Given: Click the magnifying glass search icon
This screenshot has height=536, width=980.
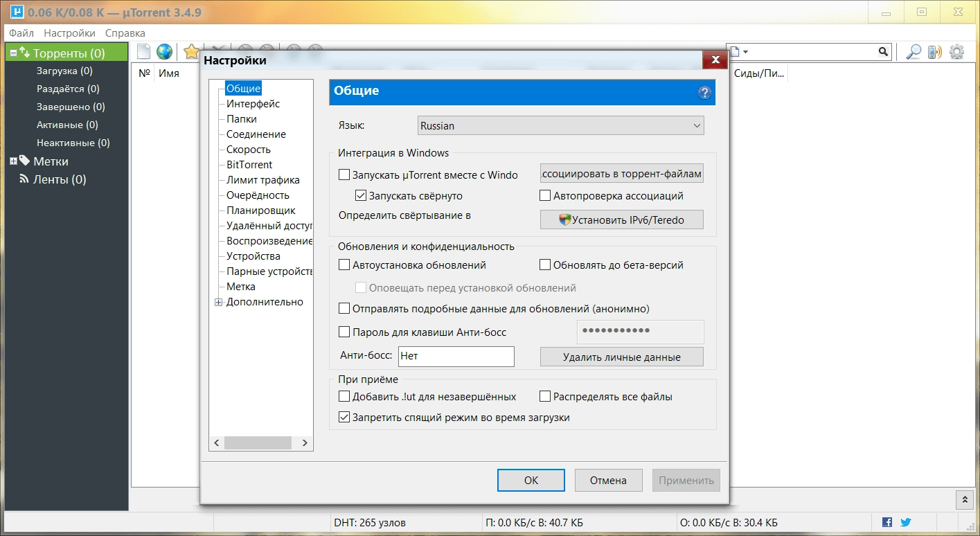Looking at the screenshot, I should pos(913,51).
